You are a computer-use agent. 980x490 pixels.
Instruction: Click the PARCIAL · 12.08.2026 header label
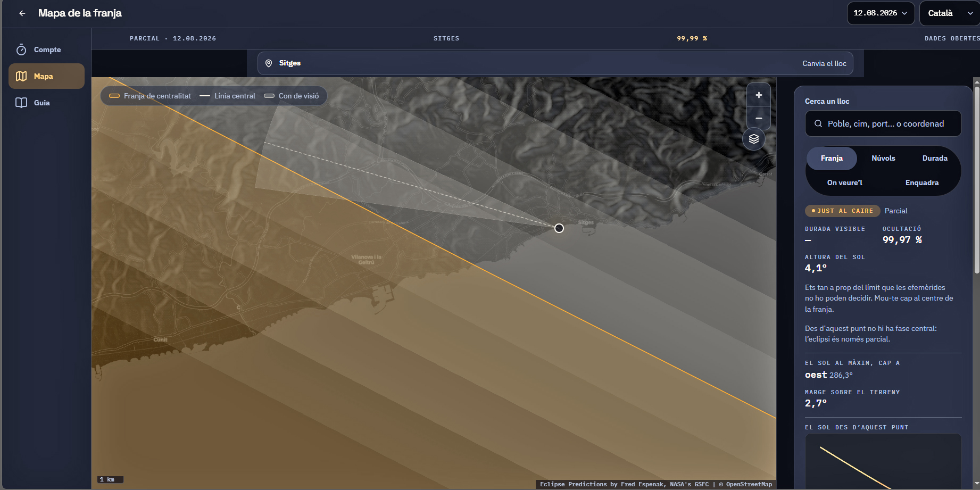pyautogui.click(x=173, y=38)
